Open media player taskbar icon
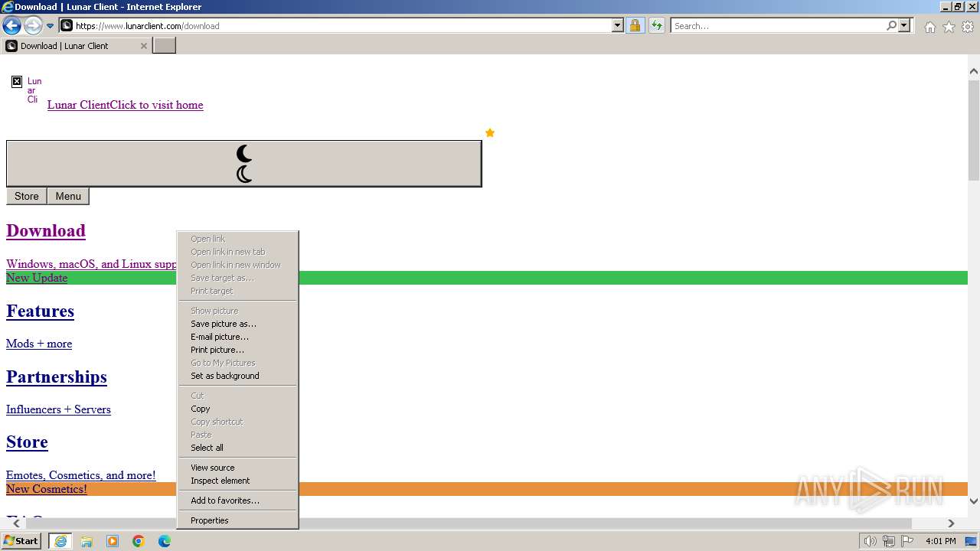The width and height of the screenshot is (980, 551). [x=113, y=541]
